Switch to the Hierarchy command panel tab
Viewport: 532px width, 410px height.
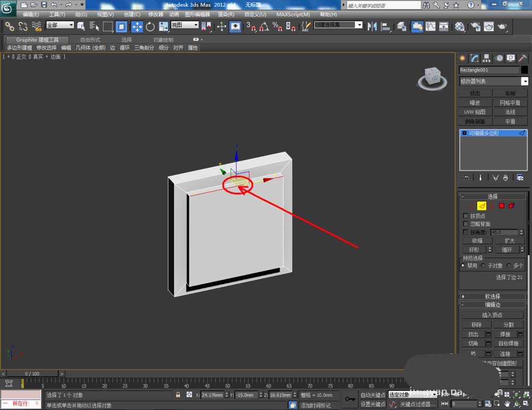pos(487,58)
